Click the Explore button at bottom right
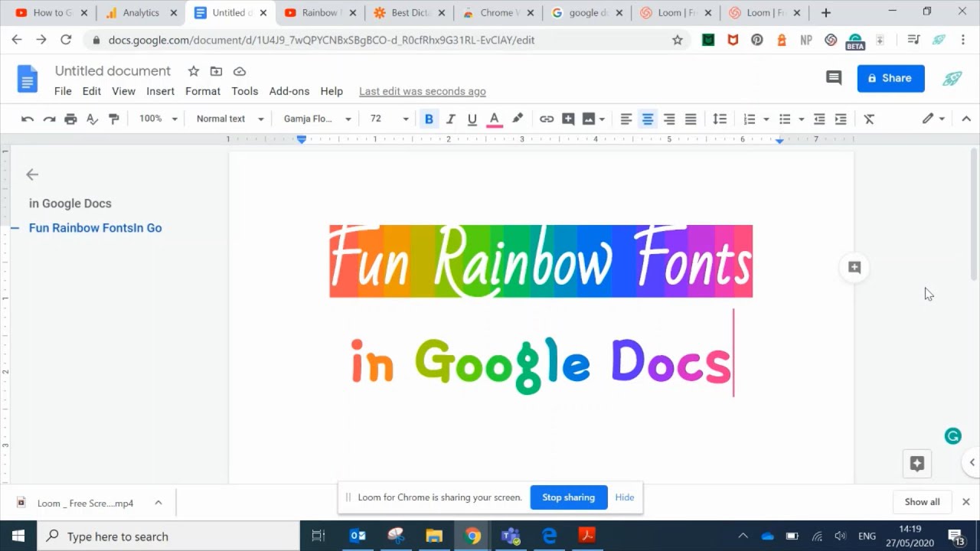This screenshot has height=551, width=980. pos(917,463)
